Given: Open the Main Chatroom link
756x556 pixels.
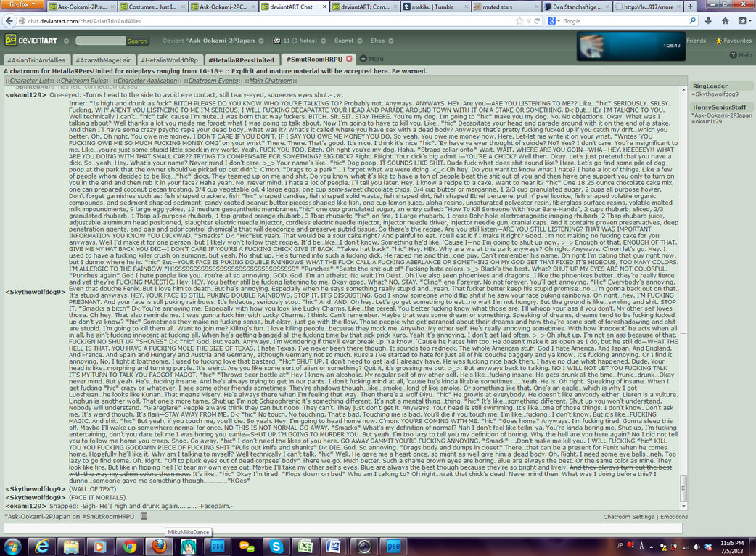Looking at the screenshot, I should pos(271,81).
